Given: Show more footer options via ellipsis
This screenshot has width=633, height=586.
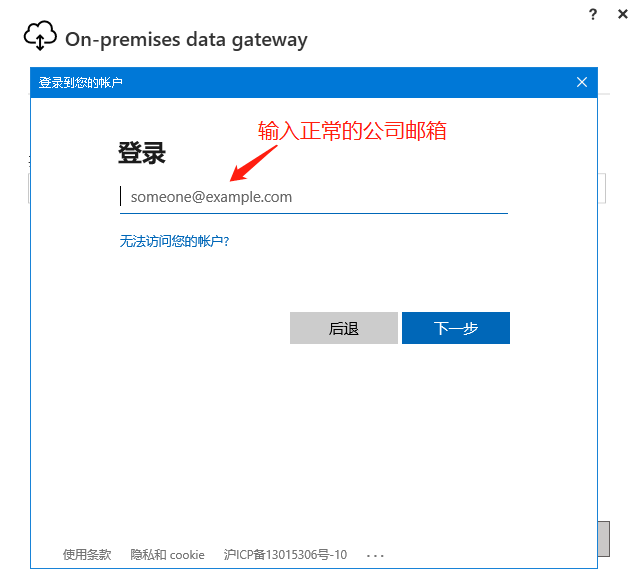Looking at the screenshot, I should (375, 556).
